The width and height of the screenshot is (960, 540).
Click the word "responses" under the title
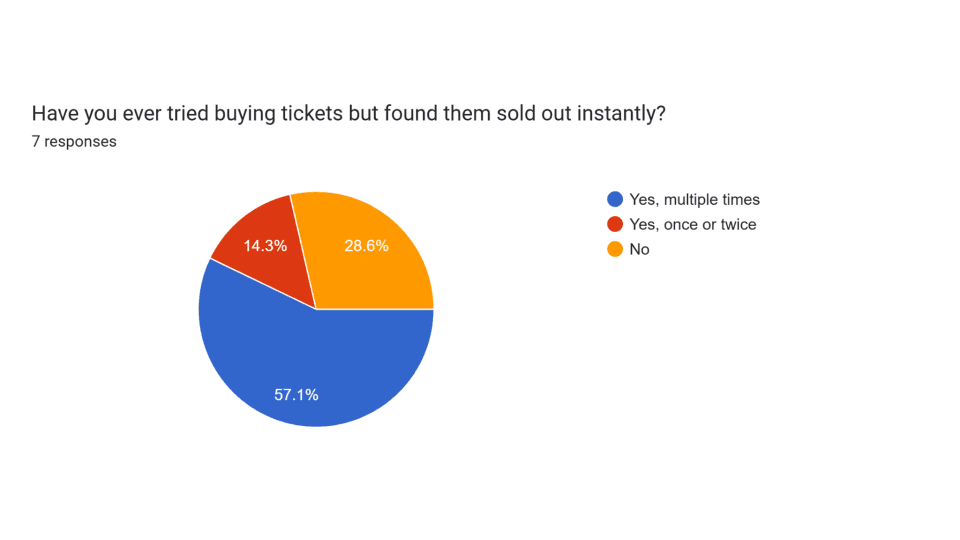pos(80,142)
